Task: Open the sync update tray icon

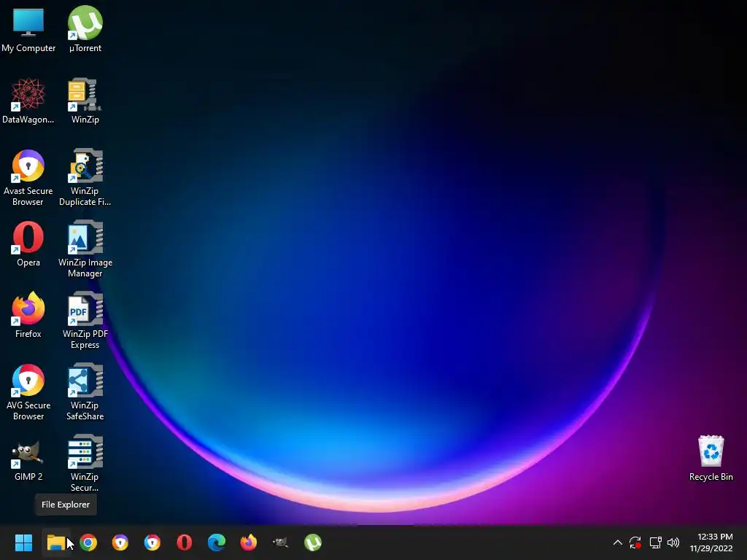Action: (635, 542)
